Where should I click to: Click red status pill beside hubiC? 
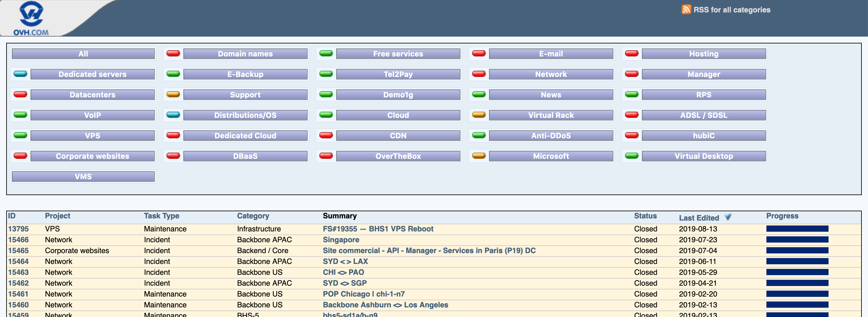[632, 136]
